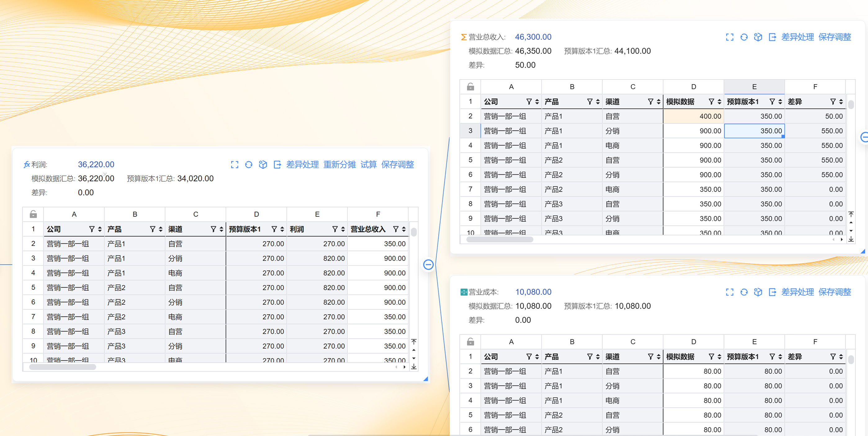
Task: Click export icon in 利润 panel toolbar
Action: [277, 165]
